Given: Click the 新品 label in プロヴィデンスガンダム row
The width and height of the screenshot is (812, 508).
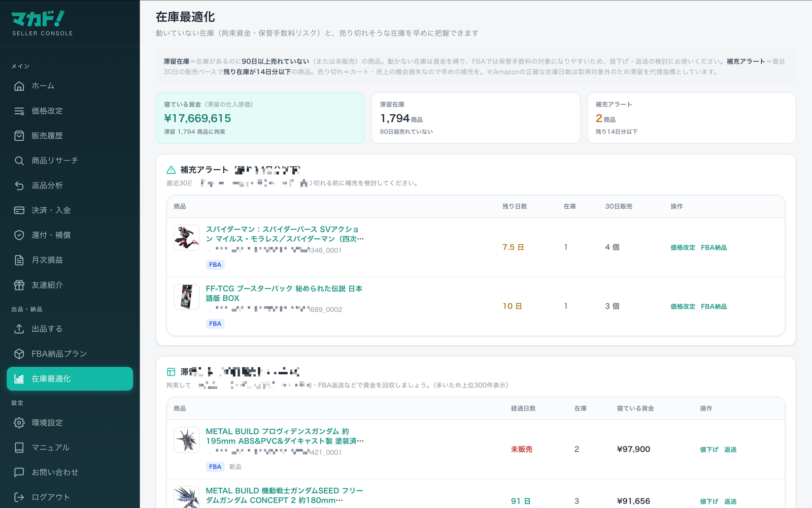Looking at the screenshot, I should tap(235, 467).
